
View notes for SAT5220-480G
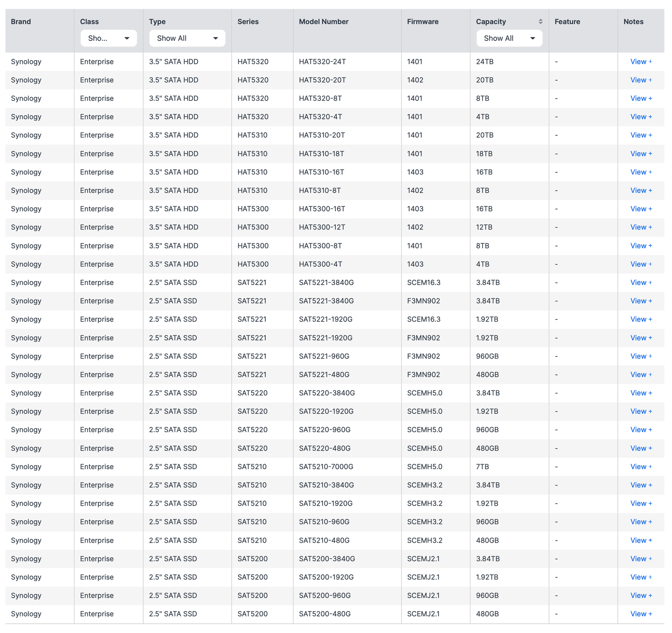641,448
